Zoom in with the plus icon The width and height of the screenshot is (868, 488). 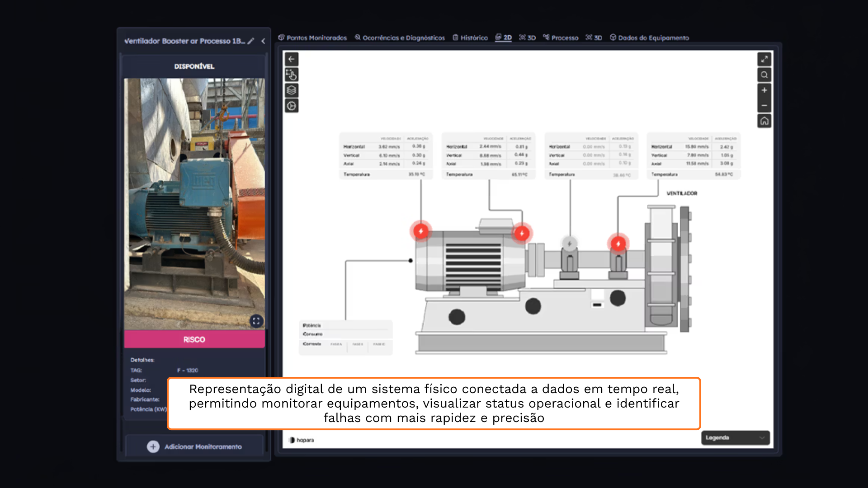[x=764, y=90]
